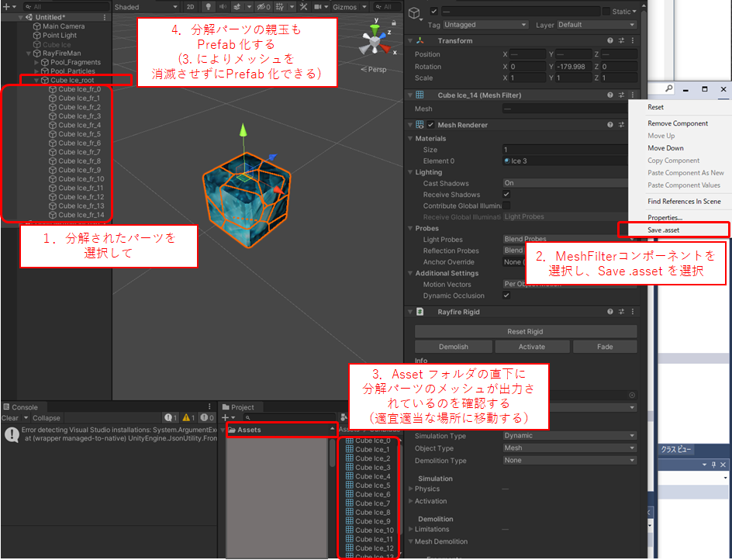This screenshot has height=560, width=732.
Task: Open the Tag Untagged dropdown
Action: point(485,25)
